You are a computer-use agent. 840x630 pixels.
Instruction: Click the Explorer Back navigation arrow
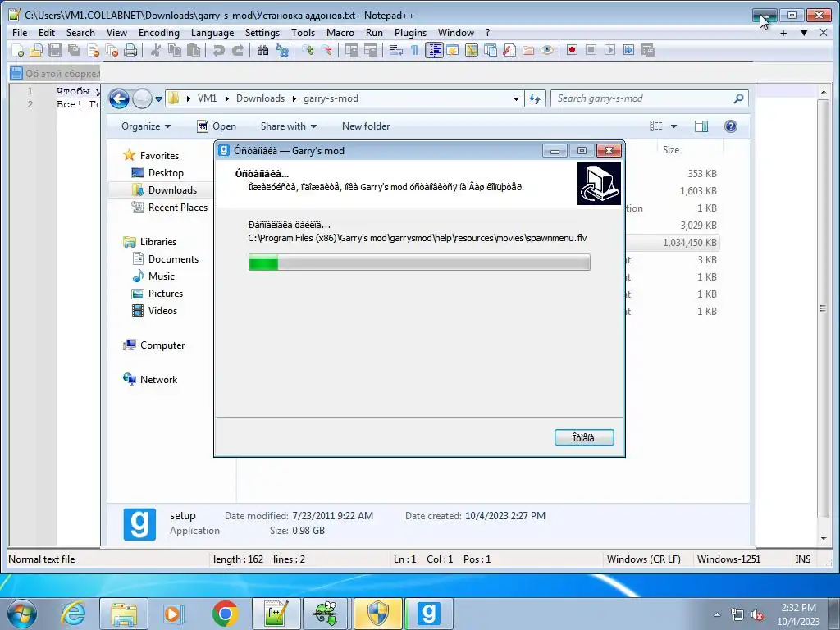pyautogui.click(x=120, y=98)
